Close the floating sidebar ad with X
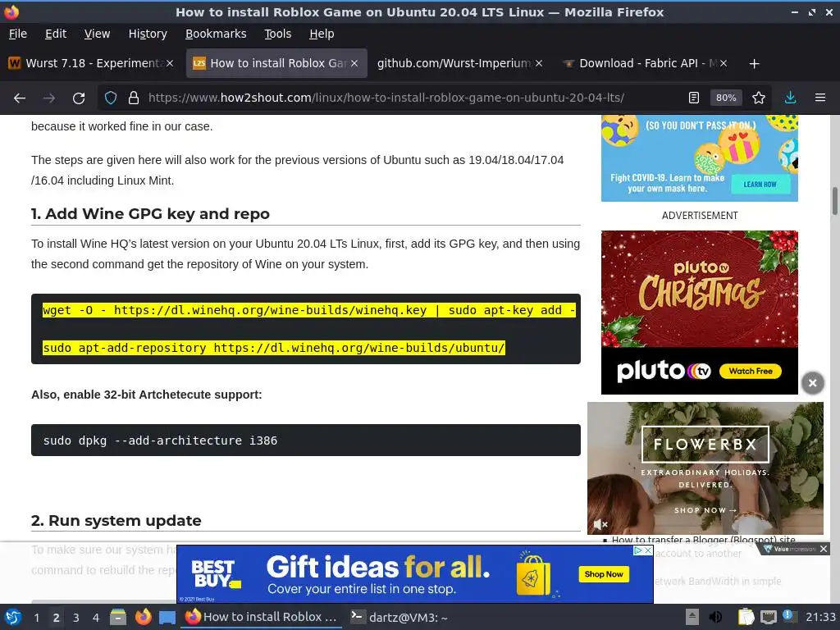 coord(812,383)
